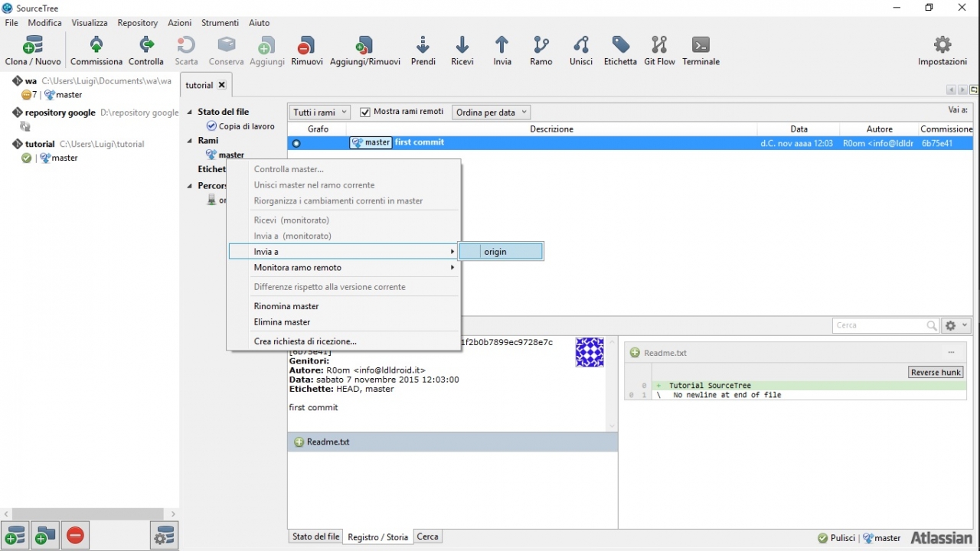Open the Ordina per data dropdown
This screenshot has width=980, height=551.
point(492,112)
